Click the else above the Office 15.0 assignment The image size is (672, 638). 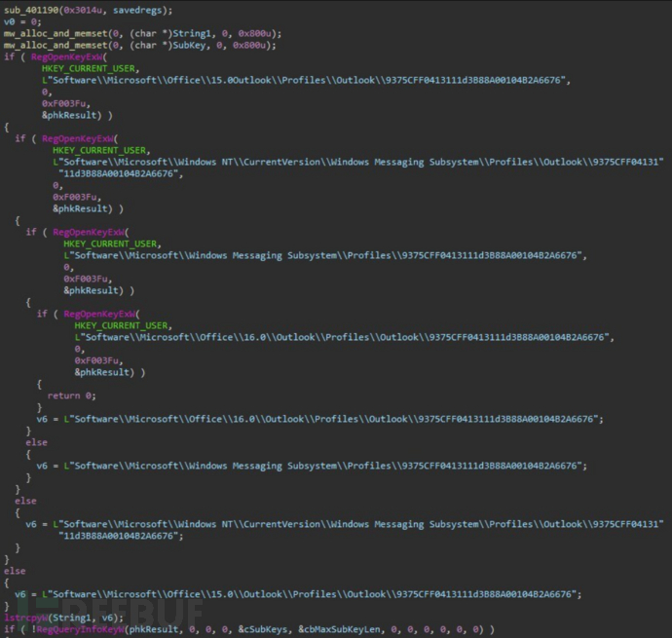coord(15,571)
